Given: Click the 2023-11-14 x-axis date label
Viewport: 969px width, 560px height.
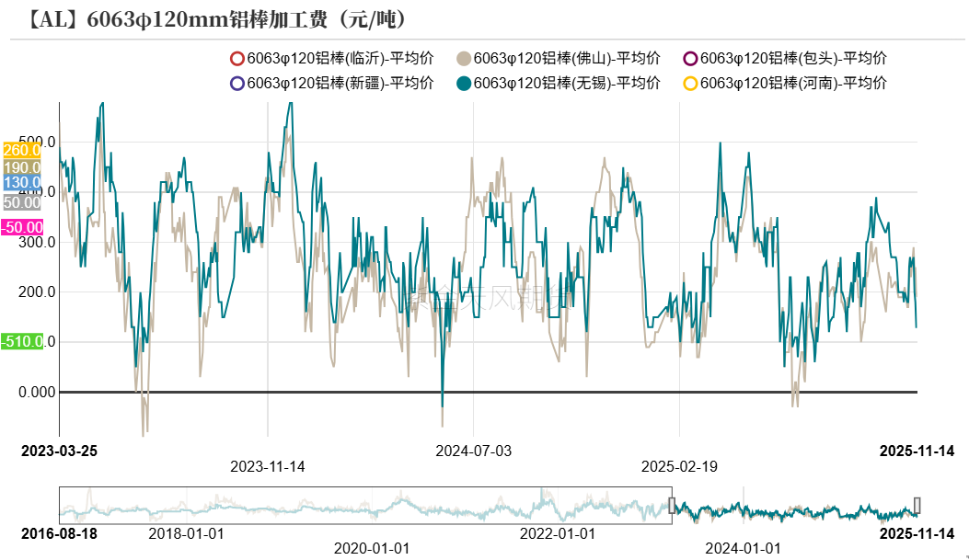Looking at the screenshot, I should [267, 466].
